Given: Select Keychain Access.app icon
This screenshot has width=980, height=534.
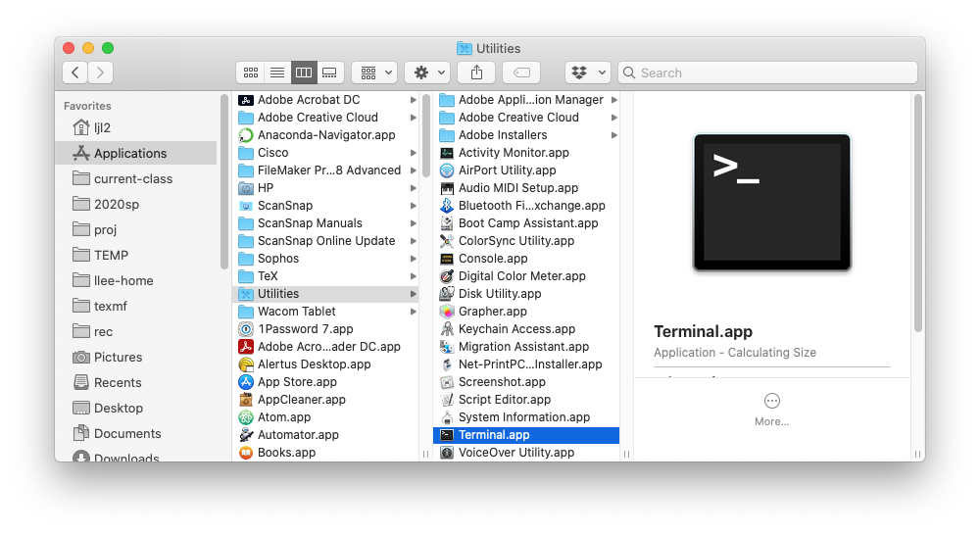Looking at the screenshot, I should coord(447,329).
